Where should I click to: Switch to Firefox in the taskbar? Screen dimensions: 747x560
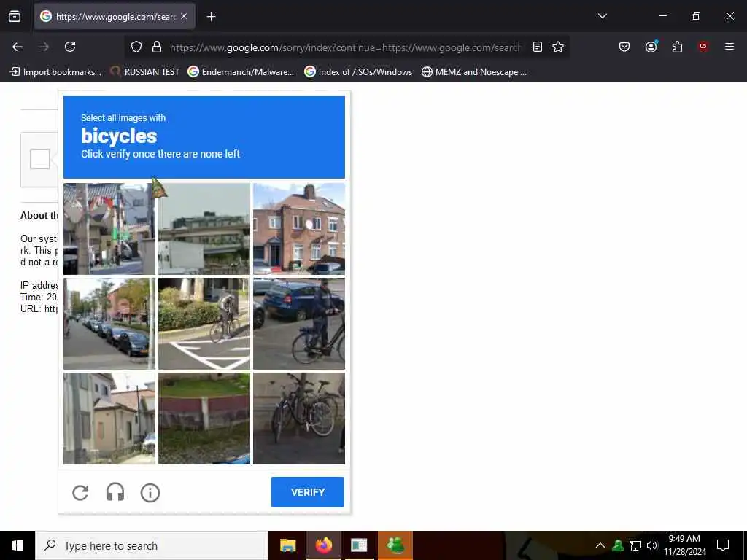(323, 545)
